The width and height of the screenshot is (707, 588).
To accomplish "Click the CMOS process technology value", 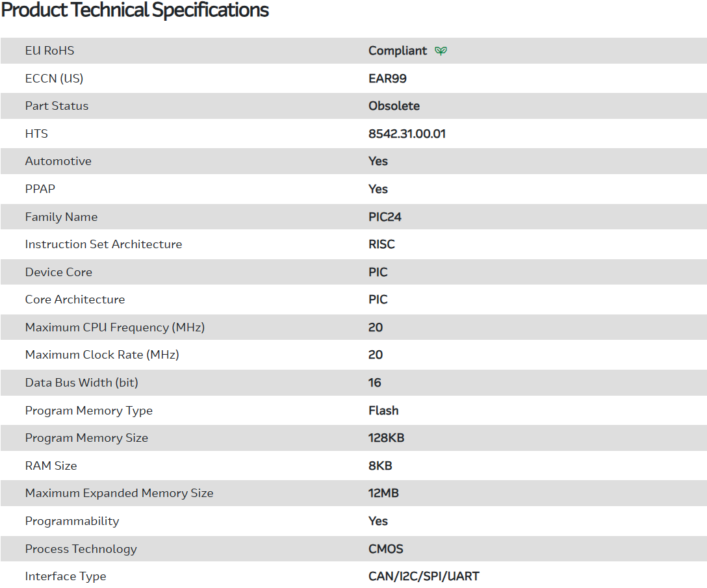I will pos(385,549).
